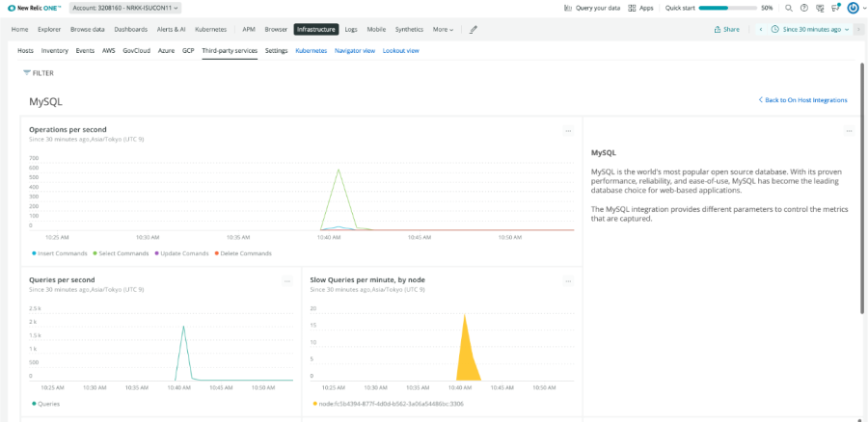The height and width of the screenshot is (422, 868).
Task: Select Infrastructure in navigation
Action: point(316,29)
